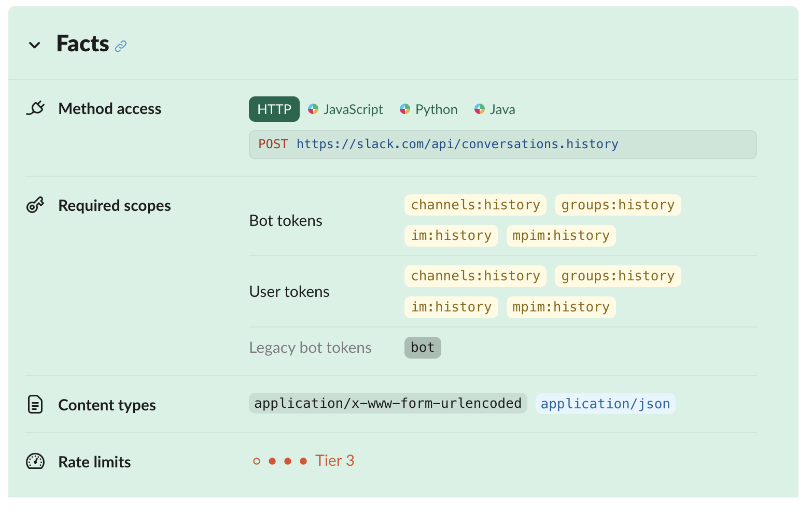812x513 pixels.
Task: Open channels:history scope under Bot tokens
Action: (x=475, y=205)
